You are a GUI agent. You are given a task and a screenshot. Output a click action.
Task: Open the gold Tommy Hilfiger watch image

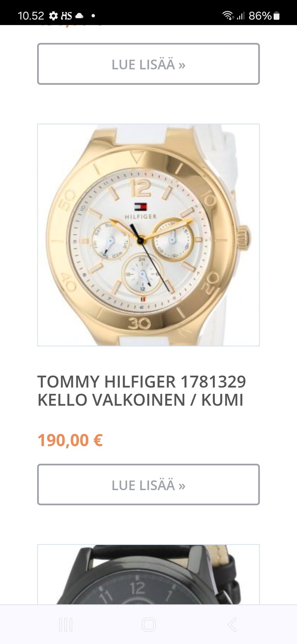(148, 235)
